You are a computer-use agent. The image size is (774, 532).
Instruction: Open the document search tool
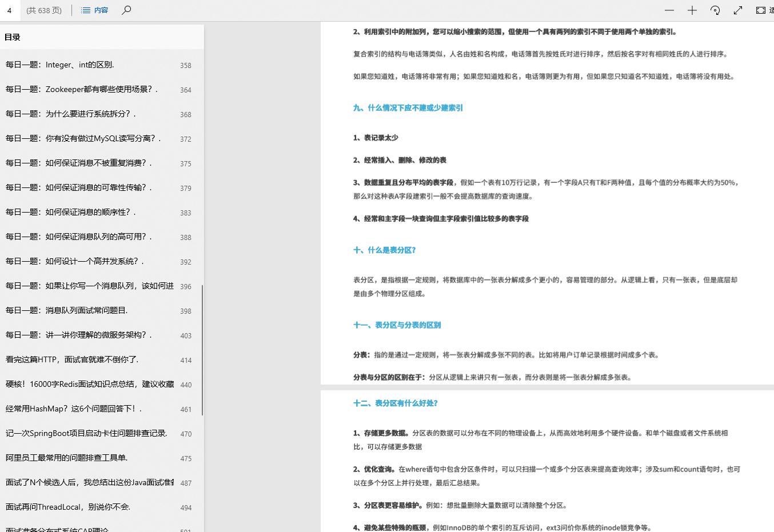(126, 10)
